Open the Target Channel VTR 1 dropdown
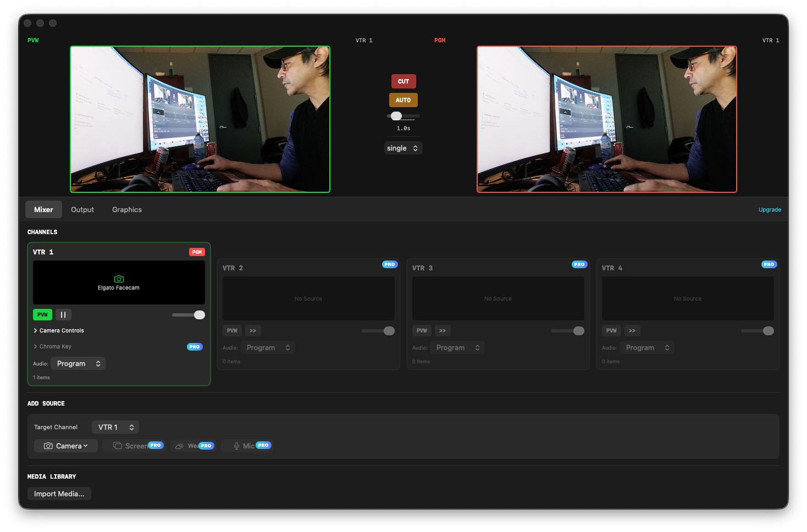807x532 pixels. tap(115, 427)
